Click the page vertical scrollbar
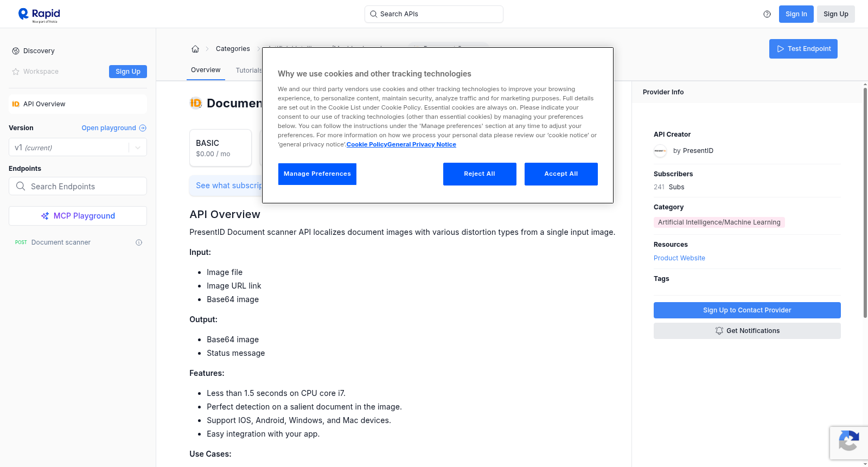This screenshot has width=868, height=467. [x=865, y=202]
